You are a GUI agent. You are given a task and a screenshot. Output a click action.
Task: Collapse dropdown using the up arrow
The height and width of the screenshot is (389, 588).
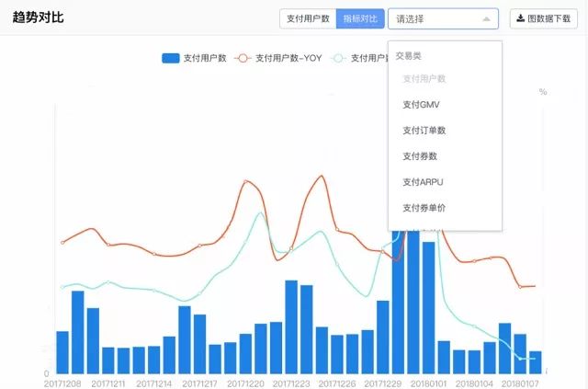(x=486, y=18)
